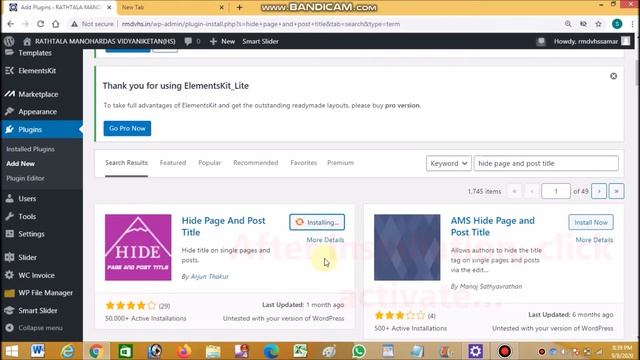This screenshot has height=360, width=640.
Task: Bookmark this page with star icon
Action: (598, 24)
